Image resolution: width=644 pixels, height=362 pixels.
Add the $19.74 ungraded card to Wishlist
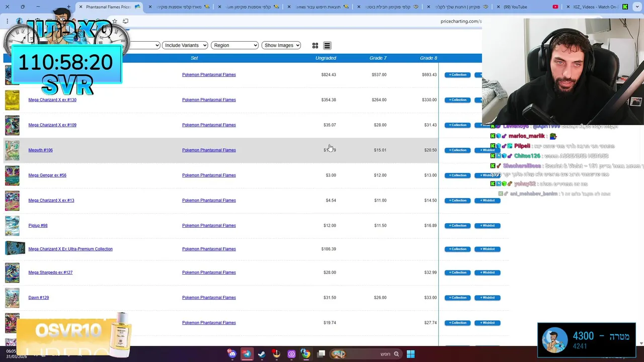tap(487, 323)
